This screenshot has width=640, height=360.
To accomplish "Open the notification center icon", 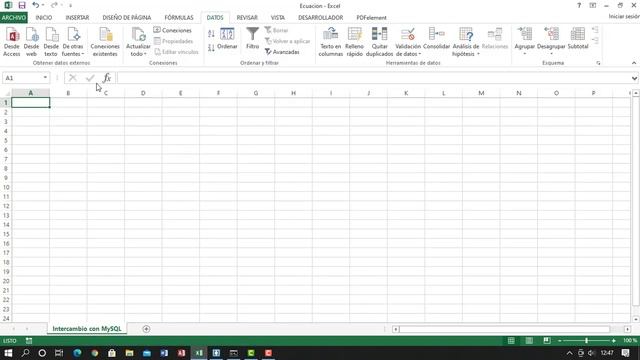I will click(626, 353).
